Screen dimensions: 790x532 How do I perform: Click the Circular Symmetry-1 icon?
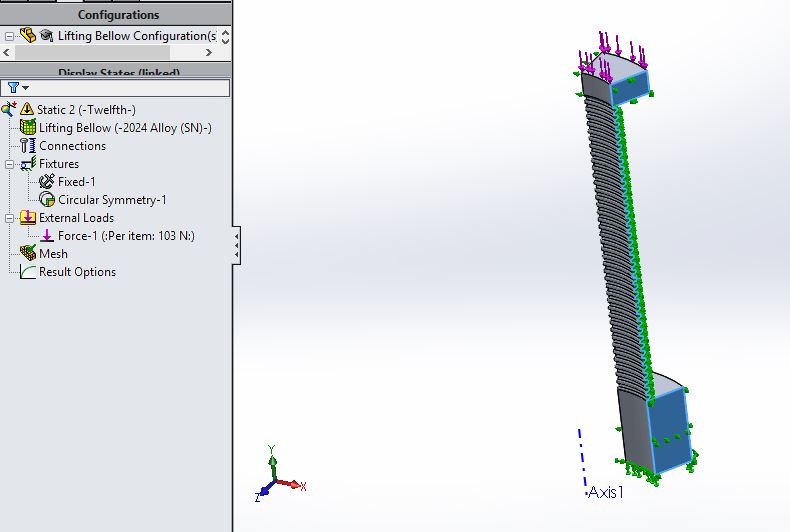click(47, 200)
